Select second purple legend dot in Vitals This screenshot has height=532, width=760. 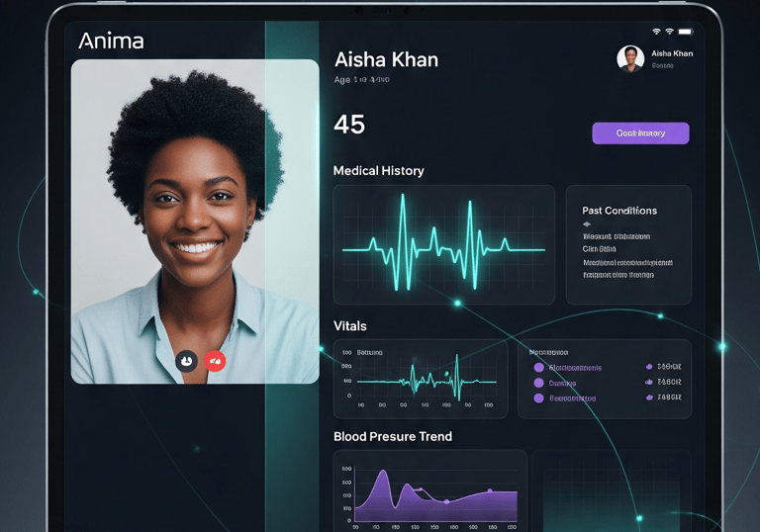tap(538, 383)
